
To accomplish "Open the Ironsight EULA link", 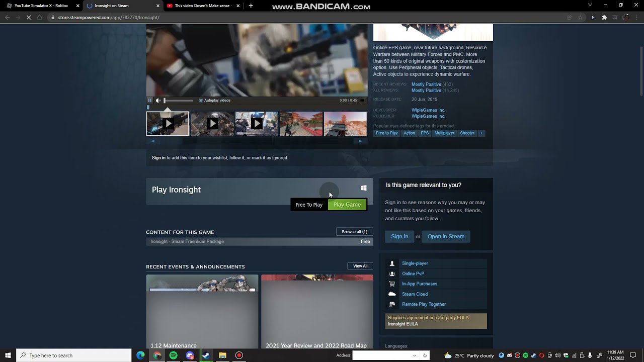I will tap(403, 324).
